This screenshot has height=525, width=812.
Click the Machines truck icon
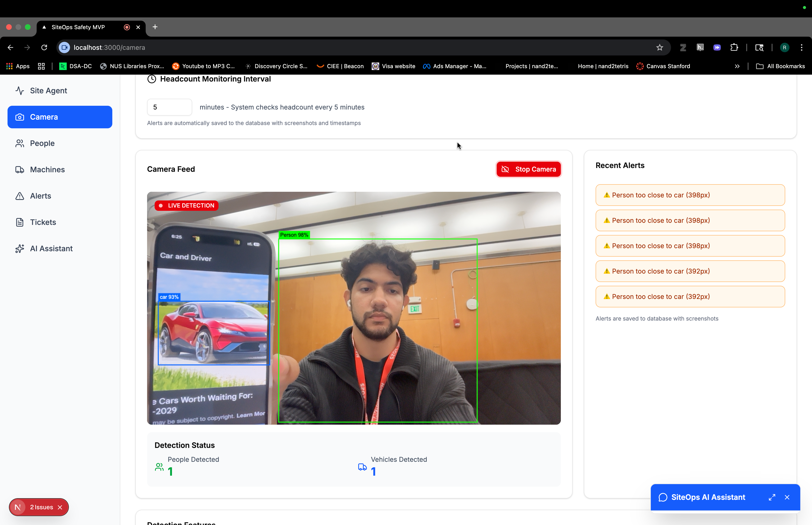[x=20, y=170]
